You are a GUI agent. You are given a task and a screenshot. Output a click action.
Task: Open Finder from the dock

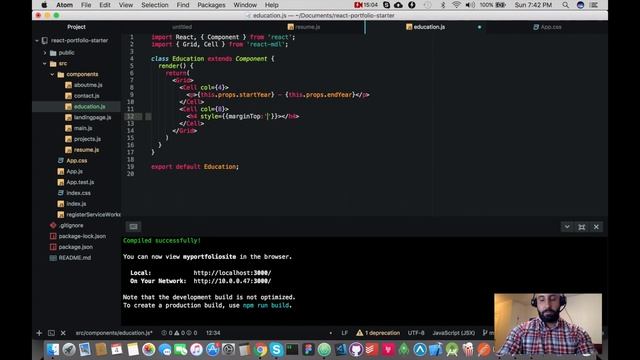coord(53,349)
